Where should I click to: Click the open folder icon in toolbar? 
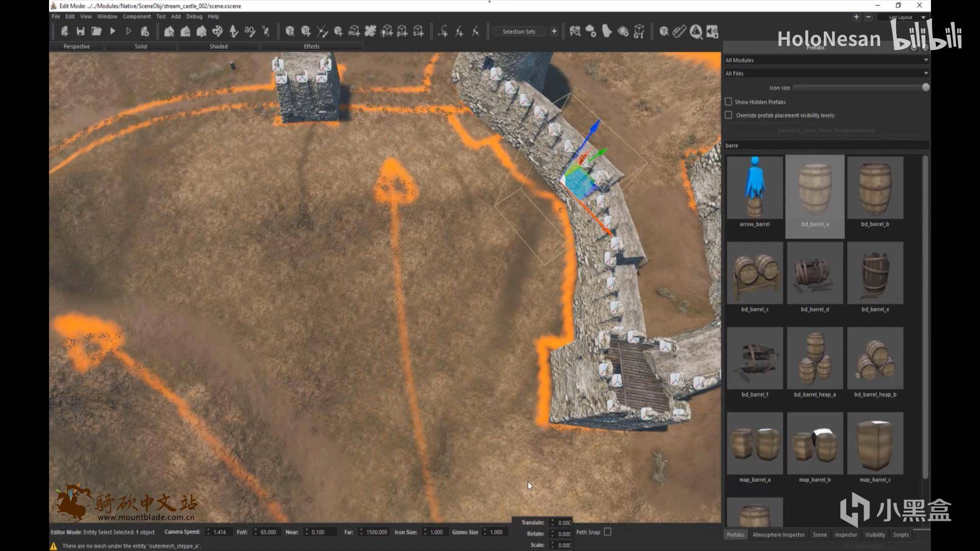coord(96,32)
